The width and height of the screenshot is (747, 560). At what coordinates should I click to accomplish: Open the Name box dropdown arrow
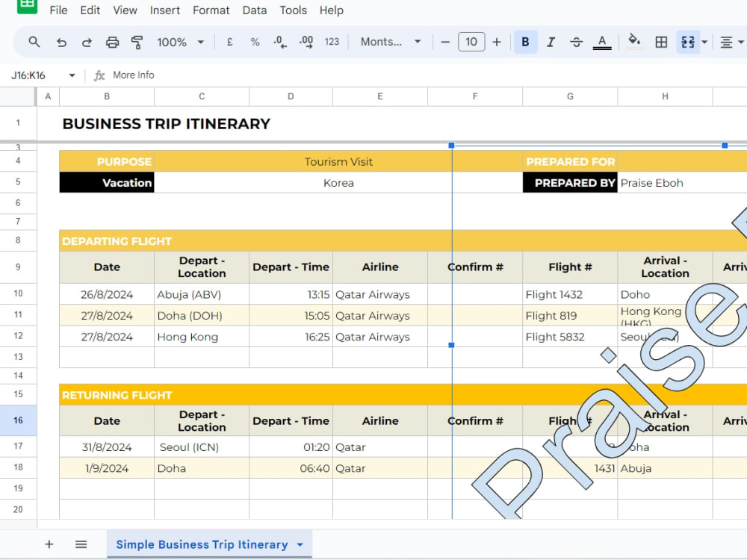72,75
